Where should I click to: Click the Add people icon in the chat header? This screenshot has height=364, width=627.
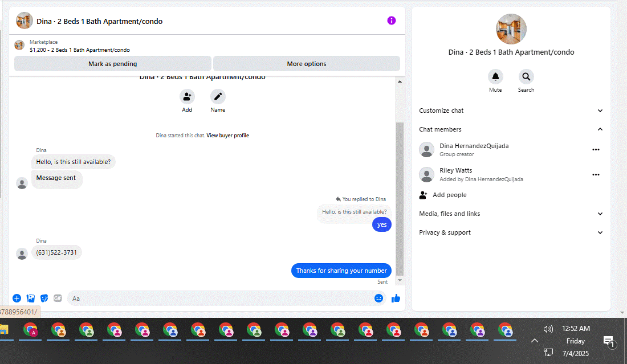pyautogui.click(x=187, y=97)
